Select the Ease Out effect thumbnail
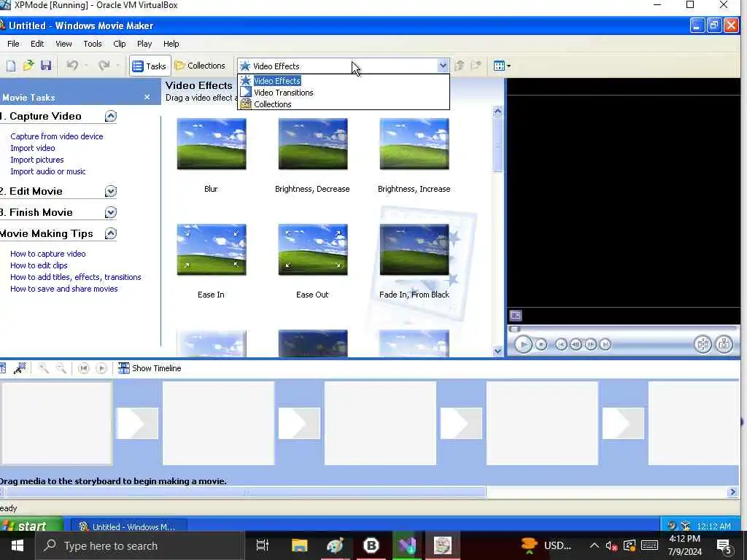Viewport: 747px width, 560px height. point(313,249)
